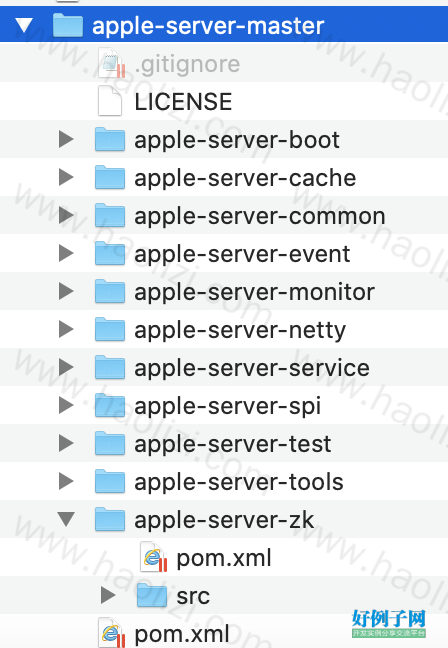Expand the apple-server-tools folder

[66, 481]
